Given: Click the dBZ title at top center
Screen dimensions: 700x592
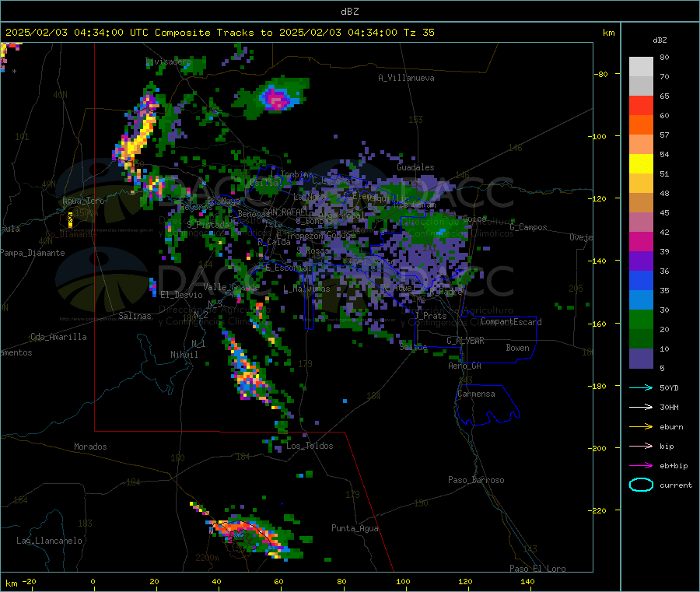Looking at the screenshot, I should tap(349, 11).
